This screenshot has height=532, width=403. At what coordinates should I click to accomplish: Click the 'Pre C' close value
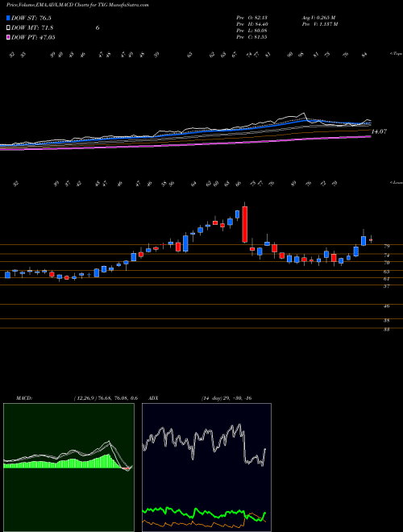(252, 37)
